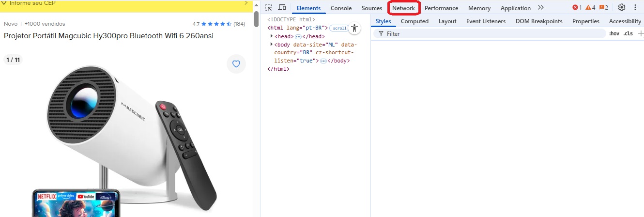This screenshot has height=217, width=644.
Task: Click the ellipsis badge inside body tag
Action: pyautogui.click(x=323, y=61)
